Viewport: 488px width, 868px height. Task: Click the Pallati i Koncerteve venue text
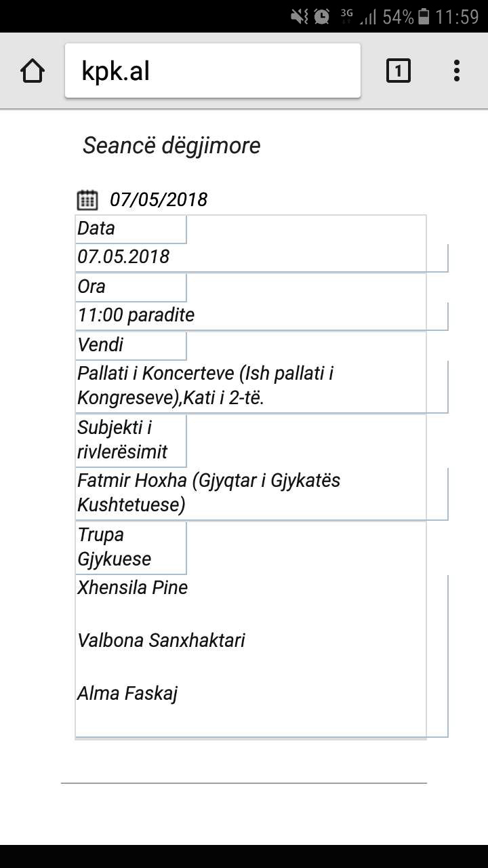[x=205, y=385]
